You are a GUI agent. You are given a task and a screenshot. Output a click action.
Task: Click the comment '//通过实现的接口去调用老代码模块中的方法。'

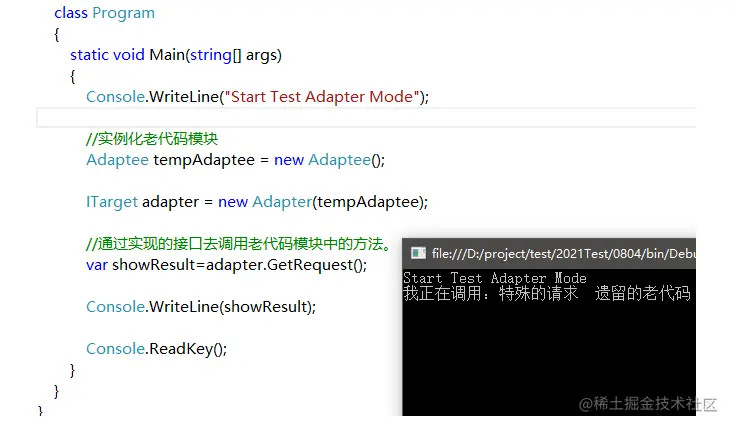[240, 244]
